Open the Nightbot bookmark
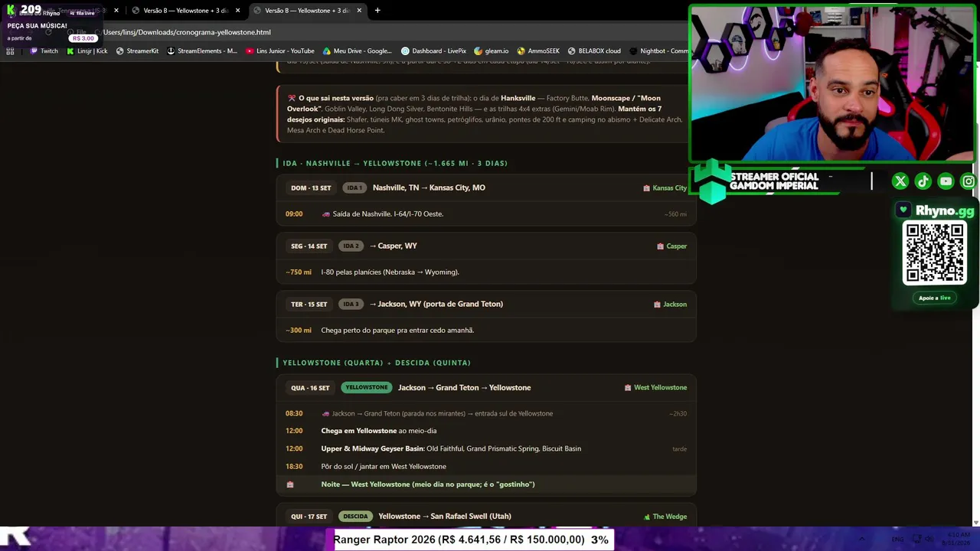Viewport: 980px width, 551px height. coord(659,51)
